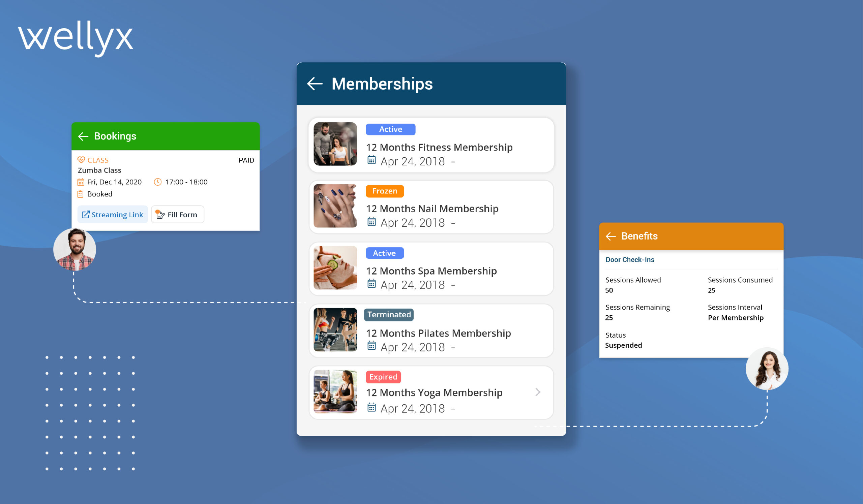
Task: Click the Fill Form button
Action: pyautogui.click(x=177, y=215)
